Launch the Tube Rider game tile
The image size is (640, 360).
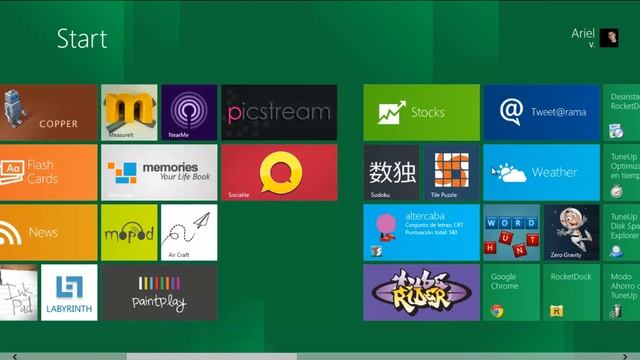pos(422,292)
